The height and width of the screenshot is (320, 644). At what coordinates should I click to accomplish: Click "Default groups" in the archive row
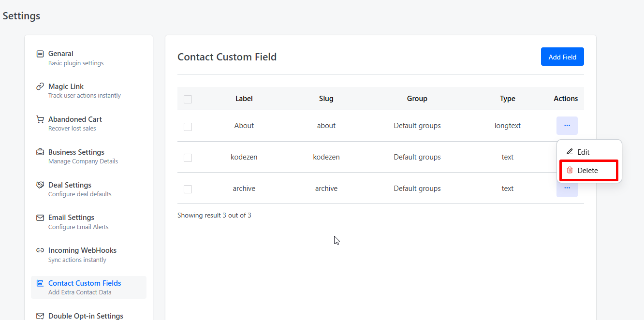pyautogui.click(x=417, y=189)
